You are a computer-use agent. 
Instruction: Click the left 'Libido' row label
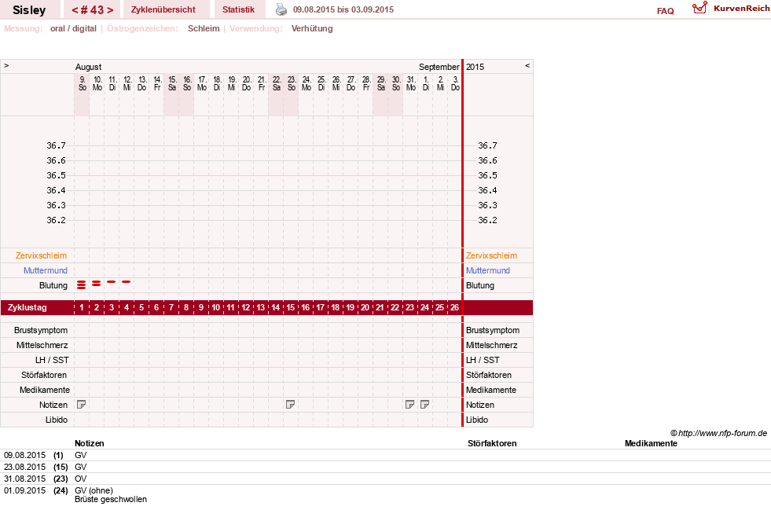(57, 420)
